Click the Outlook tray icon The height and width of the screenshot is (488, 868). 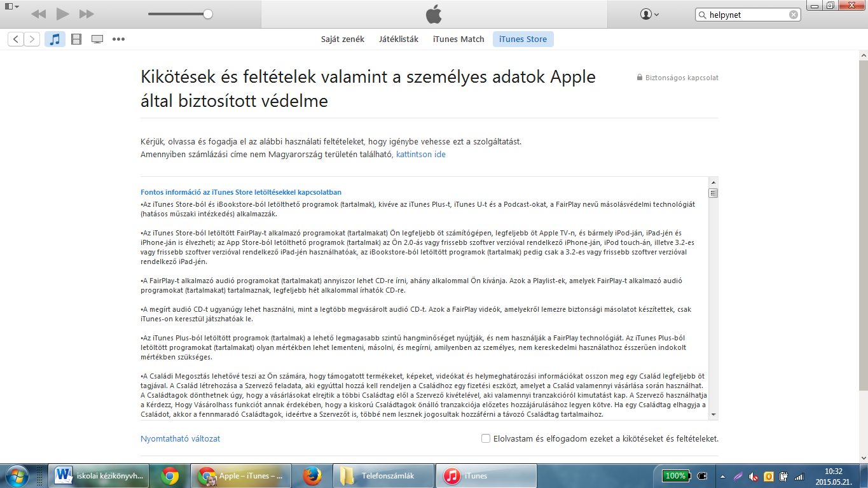coord(769,476)
